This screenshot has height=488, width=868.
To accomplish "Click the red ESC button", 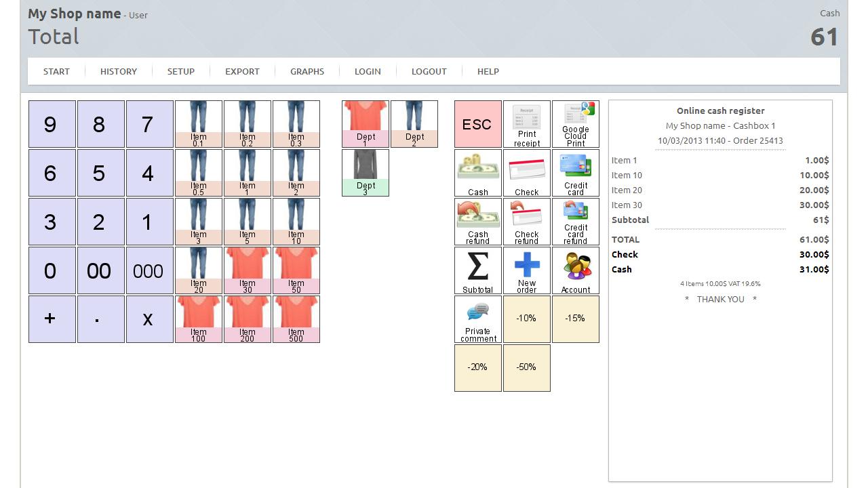I will (x=478, y=124).
